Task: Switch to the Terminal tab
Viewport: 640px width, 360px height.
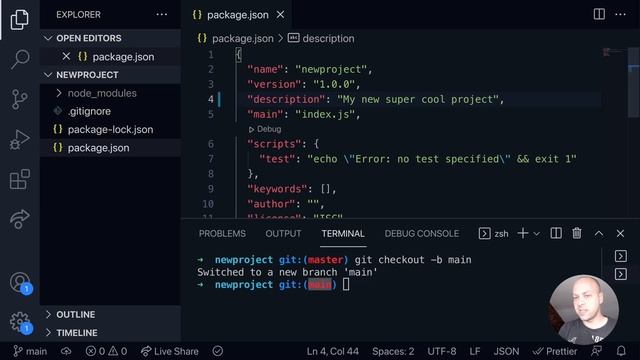Action: point(343,233)
